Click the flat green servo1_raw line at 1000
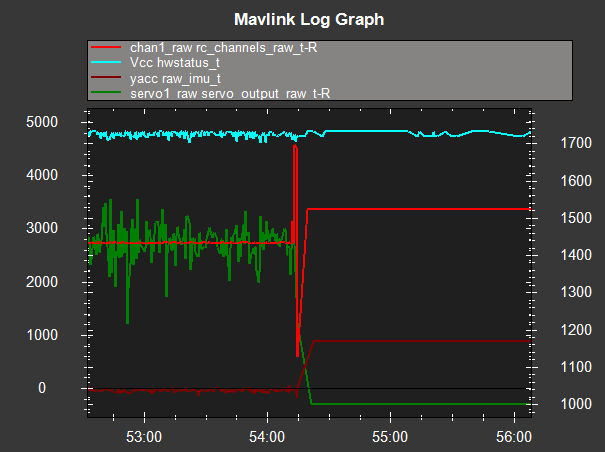 (421, 404)
